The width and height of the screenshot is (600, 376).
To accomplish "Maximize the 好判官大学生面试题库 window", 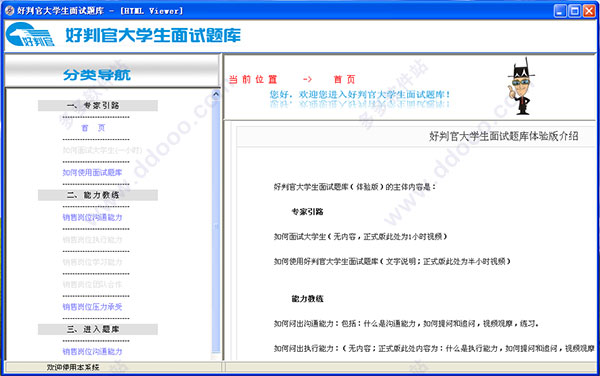I will (574, 11).
